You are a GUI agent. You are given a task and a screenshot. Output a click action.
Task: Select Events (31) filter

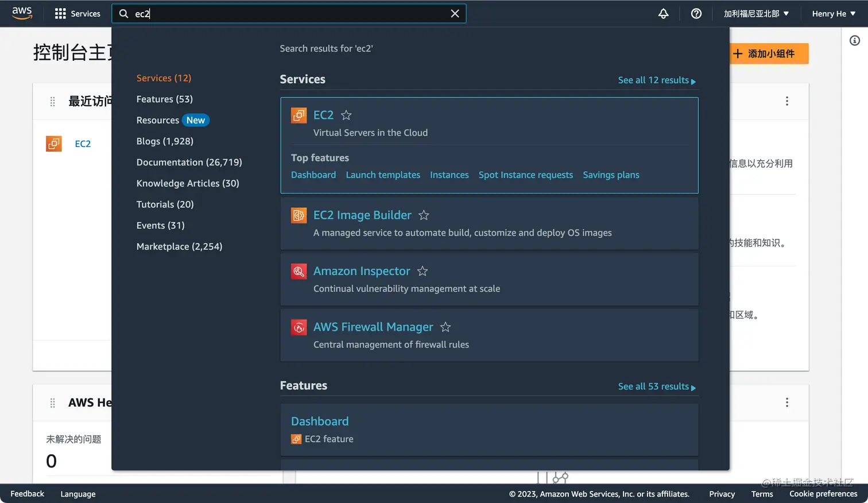(161, 225)
